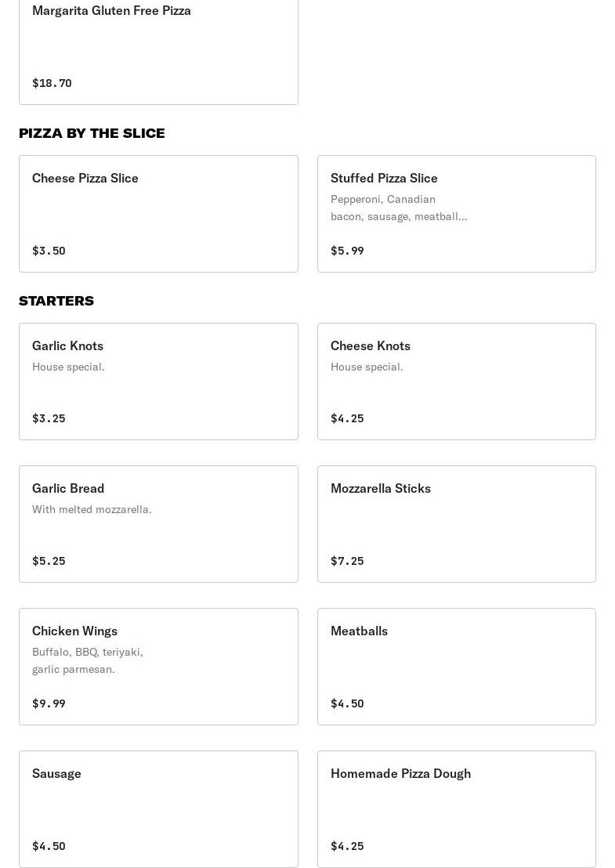Click the $18.70 Margarita pizza price
The height and width of the screenshot is (868, 615).
52,83
